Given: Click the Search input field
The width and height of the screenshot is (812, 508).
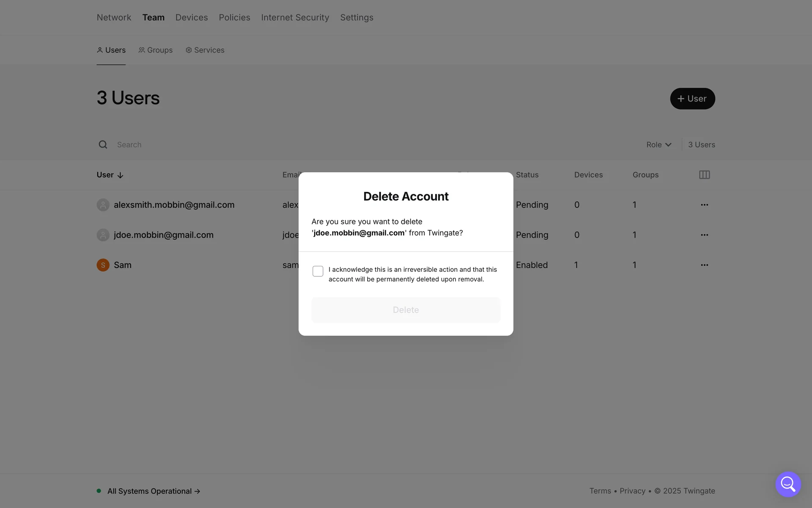Looking at the screenshot, I should pyautogui.click(x=254, y=145).
